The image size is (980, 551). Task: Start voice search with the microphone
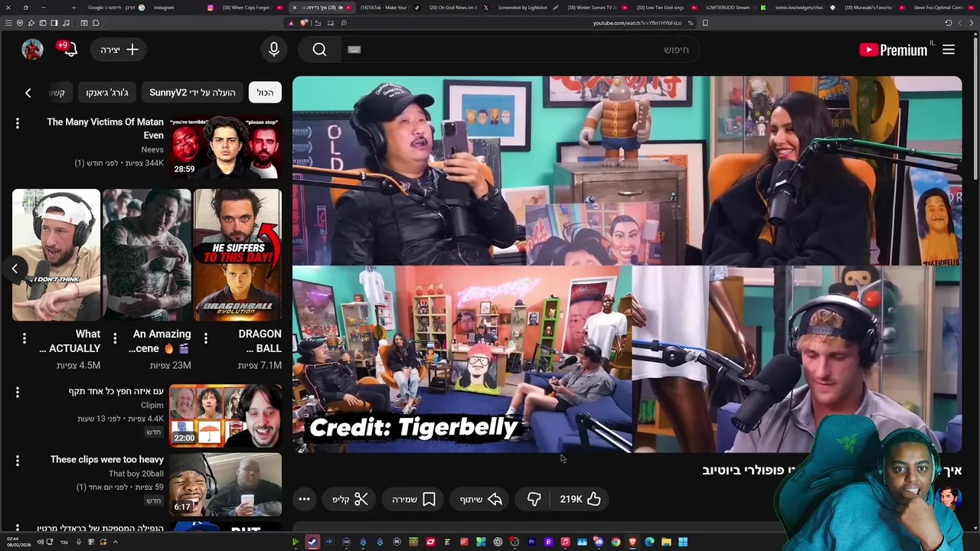click(x=274, y=50)
